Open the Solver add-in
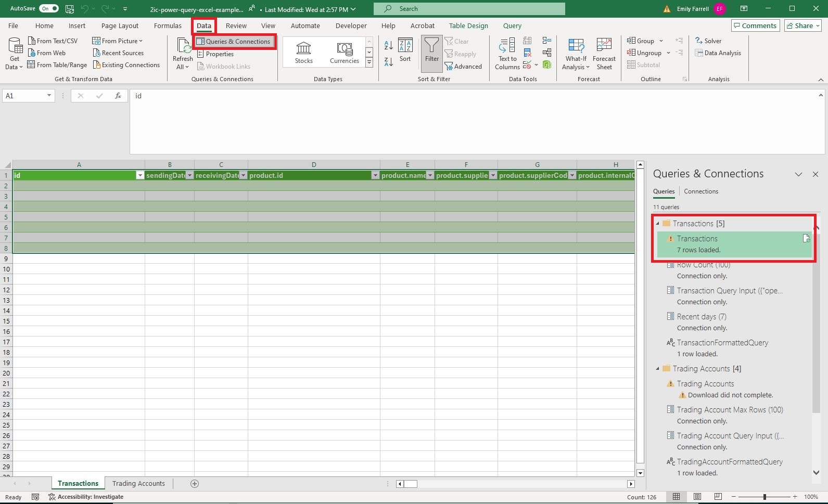The image size is (828, 504). (708, 41)
